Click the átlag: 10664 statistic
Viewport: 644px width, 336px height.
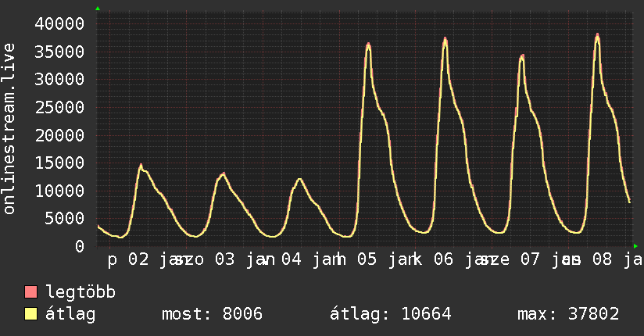[391, 314]
